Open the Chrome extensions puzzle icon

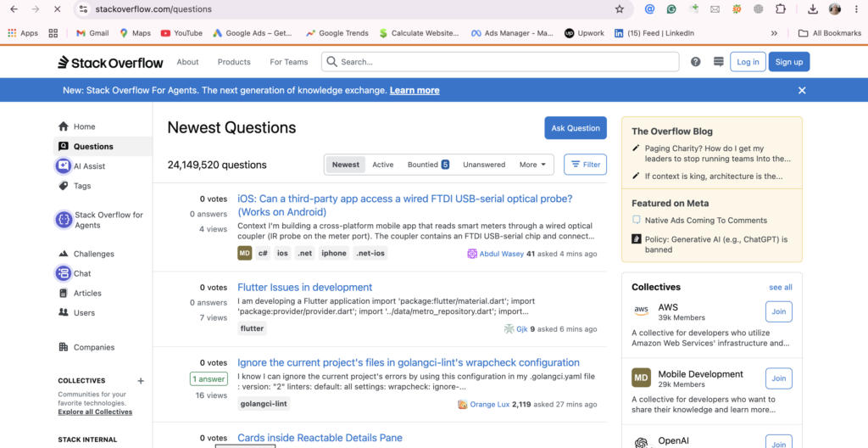781,9
